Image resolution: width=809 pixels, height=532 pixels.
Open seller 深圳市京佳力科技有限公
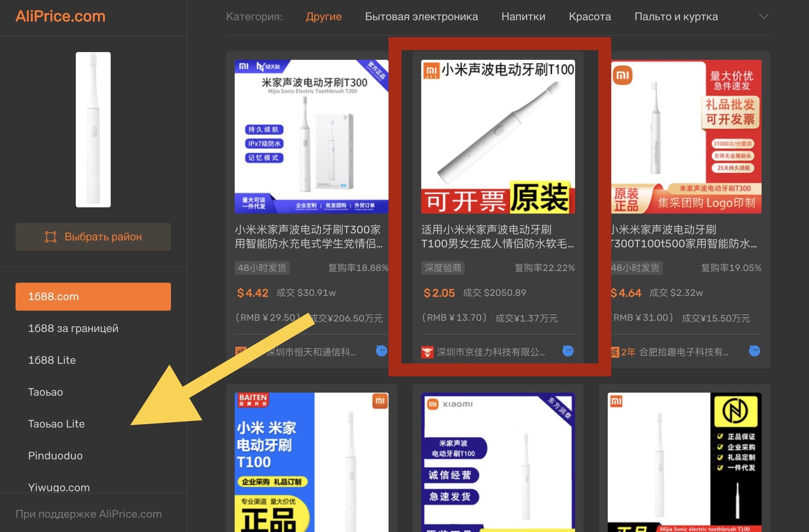tap(491, 352)
